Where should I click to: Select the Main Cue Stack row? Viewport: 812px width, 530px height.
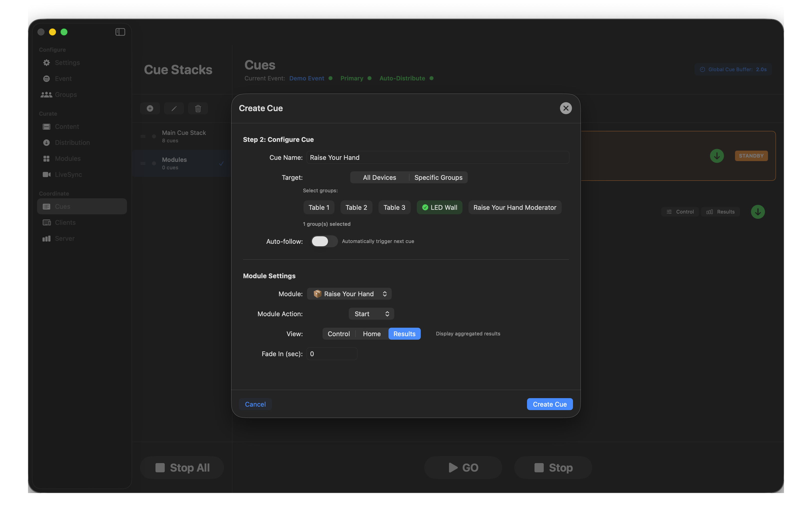(x=182, y=137)
